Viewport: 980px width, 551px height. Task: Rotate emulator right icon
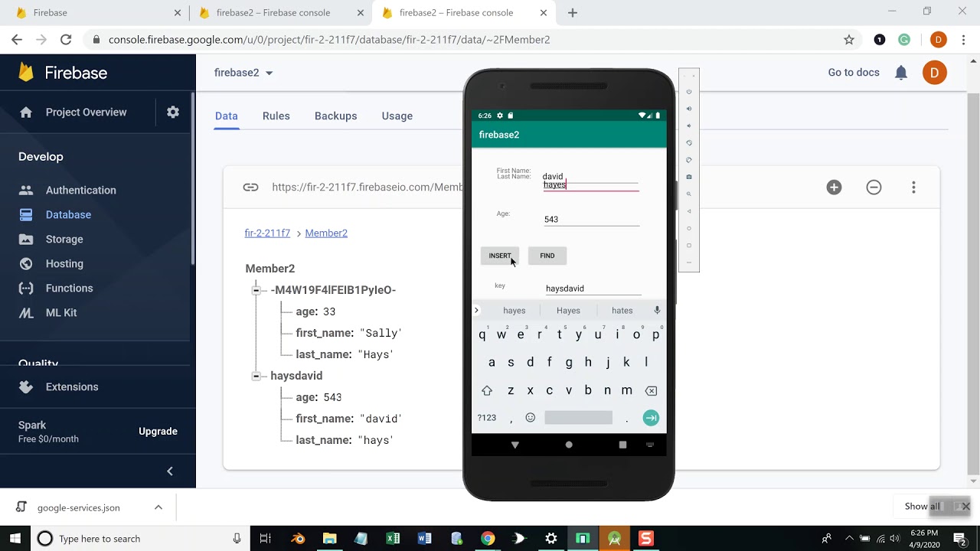(689, 160)
